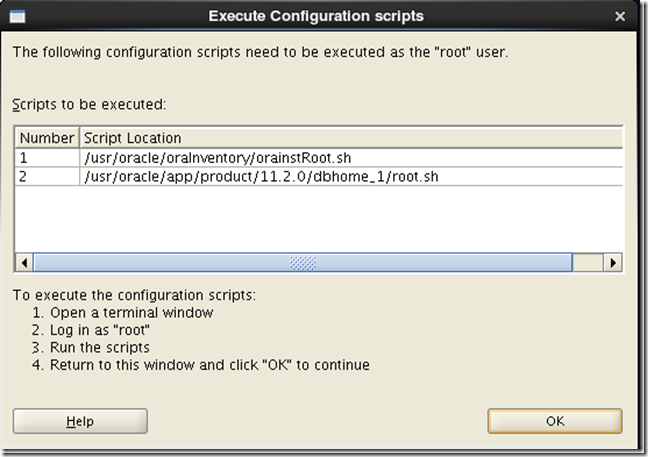Click the scrollbar right arrow
Image resolution: width=648 pixels, height=457 pixels.
coord(613,263)
